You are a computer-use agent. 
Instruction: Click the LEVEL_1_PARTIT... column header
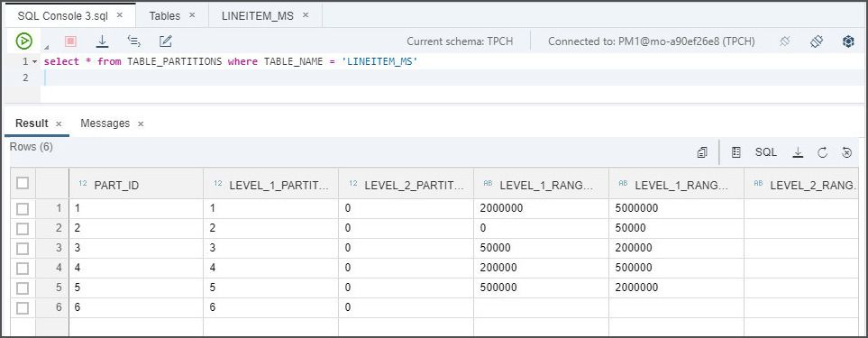click(270, 184)
